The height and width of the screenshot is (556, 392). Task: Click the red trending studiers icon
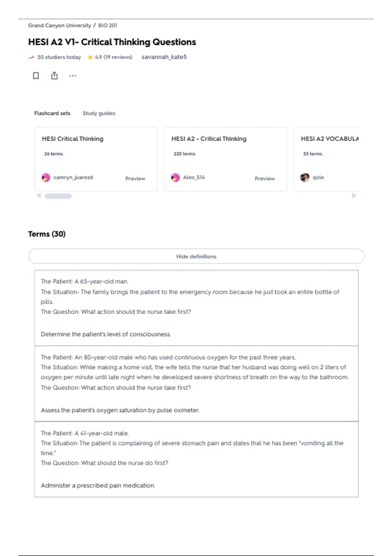point(31,57)
